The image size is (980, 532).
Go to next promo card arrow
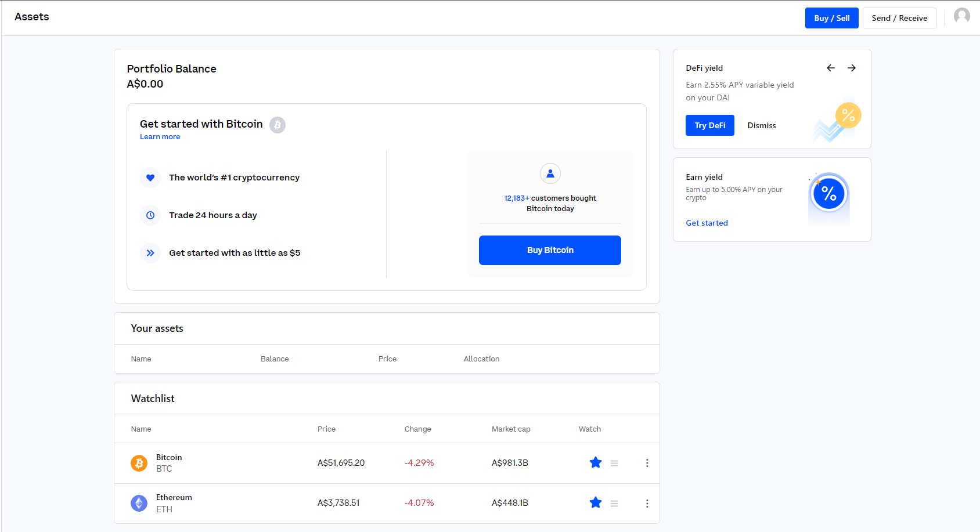[852, 68]
